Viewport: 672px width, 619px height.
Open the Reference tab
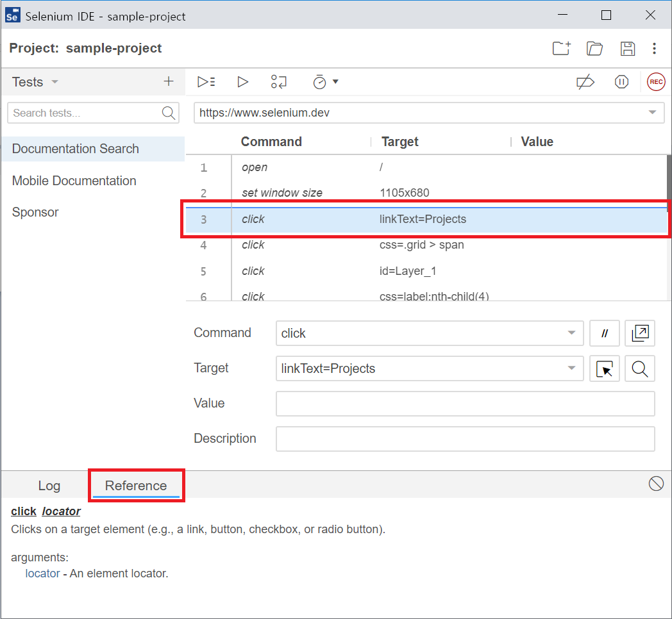(x=136, y=486)
